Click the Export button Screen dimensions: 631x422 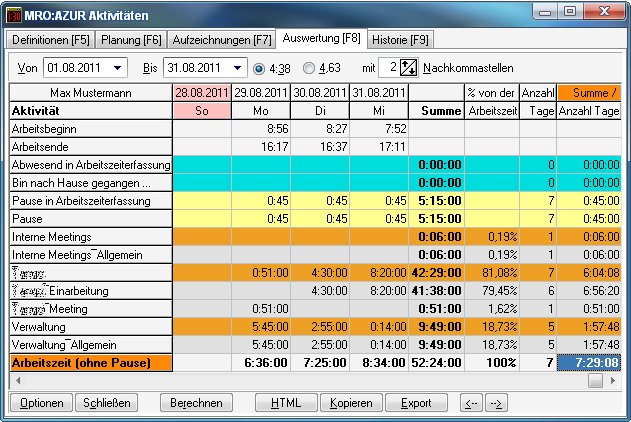(415, 403)
